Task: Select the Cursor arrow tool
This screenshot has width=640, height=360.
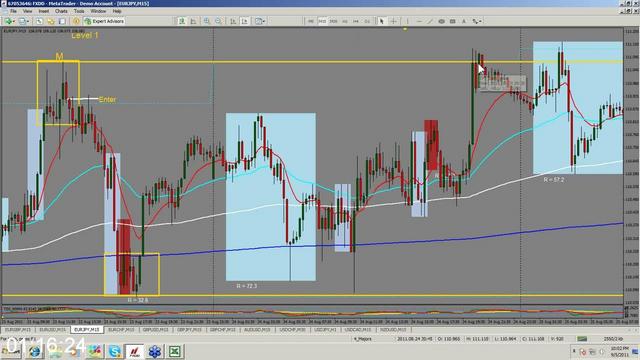Action: coord(382,21)
